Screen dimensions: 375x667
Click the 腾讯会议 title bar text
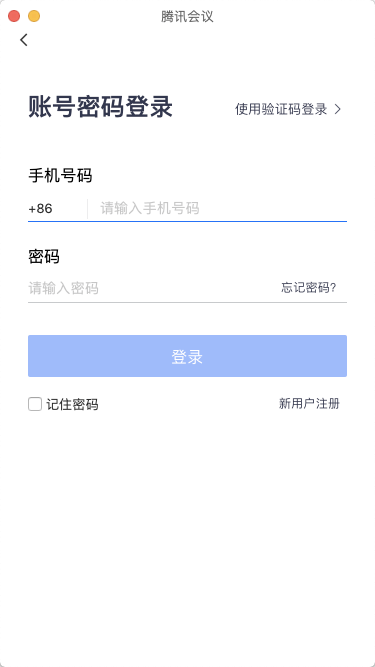(x=187, y=17)
